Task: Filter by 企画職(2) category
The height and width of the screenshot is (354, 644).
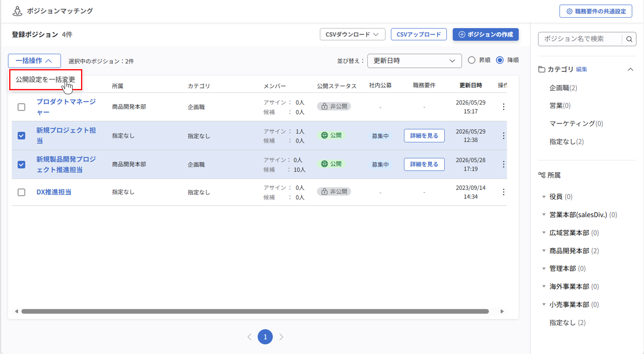Action: [563, 88]
